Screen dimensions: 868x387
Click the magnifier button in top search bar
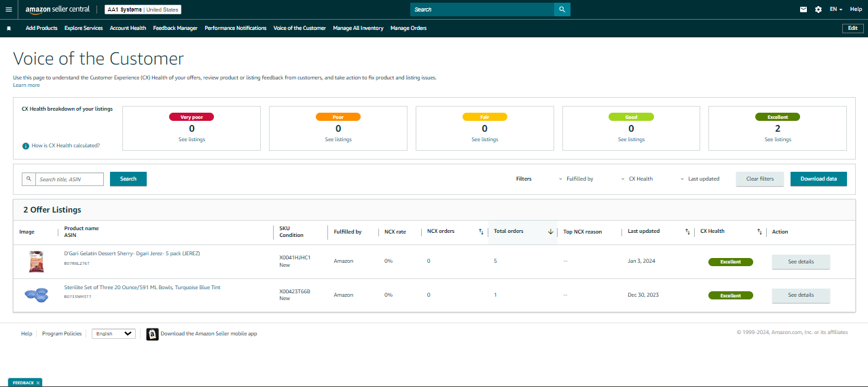[x=562, y=10]
